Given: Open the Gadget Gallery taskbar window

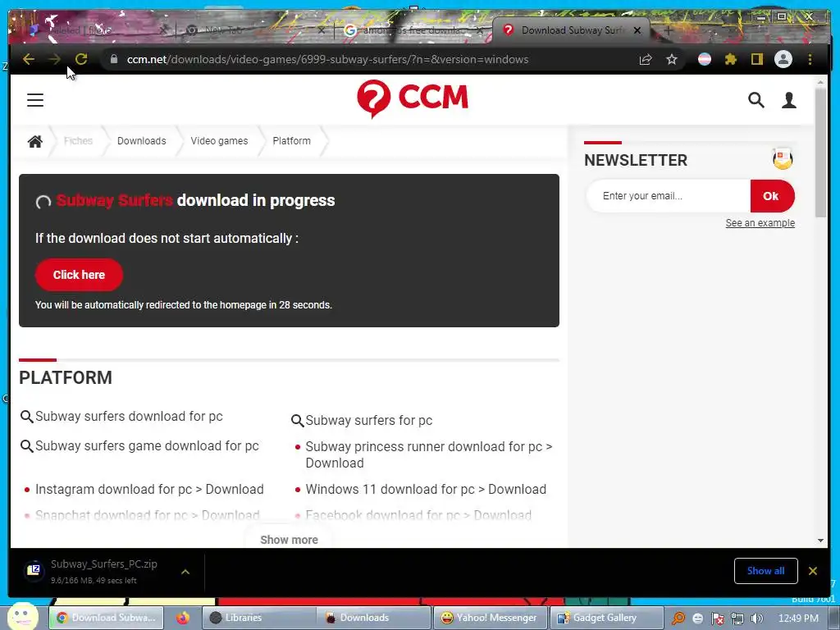Looking at the screenshot, I should tap(606, 618).
